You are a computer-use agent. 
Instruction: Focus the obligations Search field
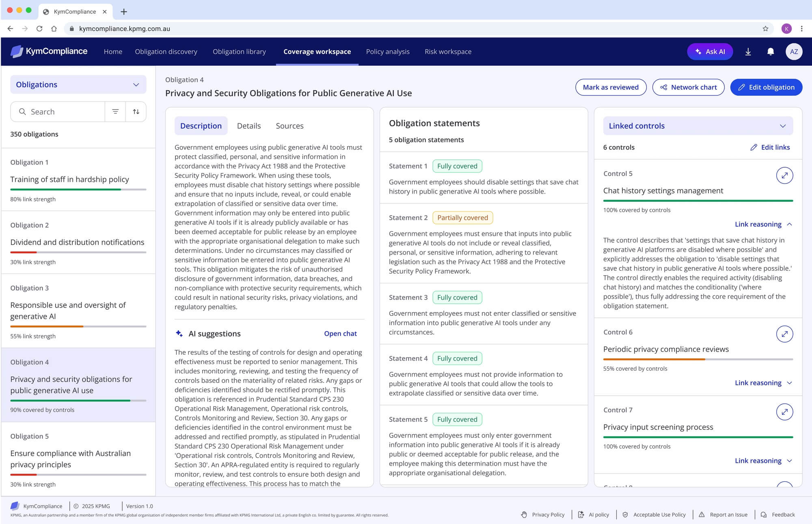point(58,112)
